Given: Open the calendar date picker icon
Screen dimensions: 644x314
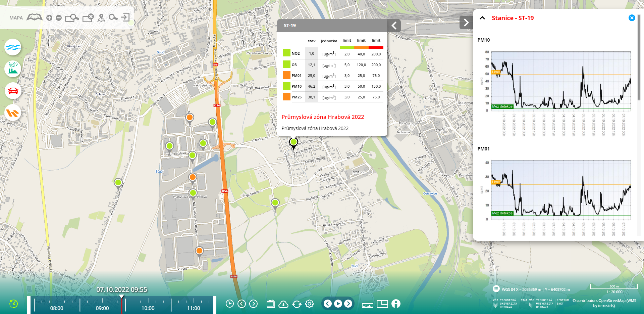Looking at the screenshot, I should [x=271, y=304].
